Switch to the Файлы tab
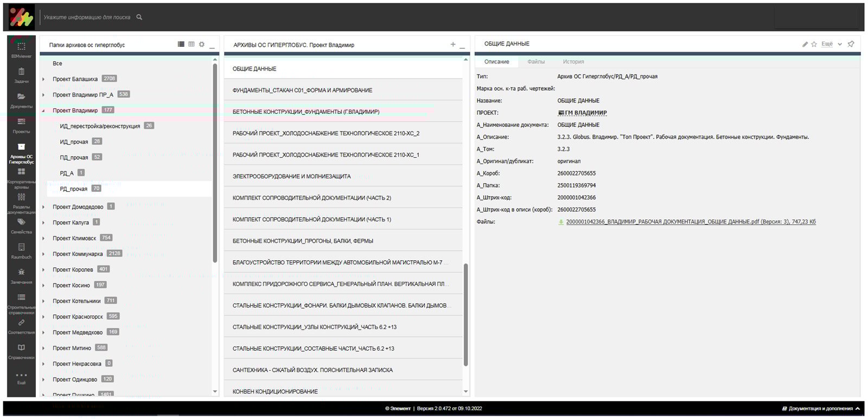The image size is (868, 419). pos(536,62)
